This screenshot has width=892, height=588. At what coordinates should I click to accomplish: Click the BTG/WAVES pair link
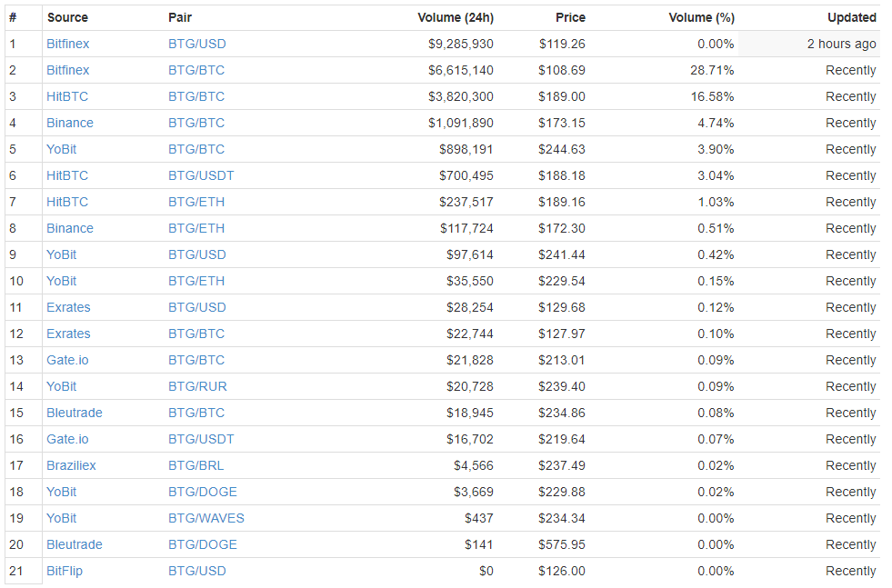coord(206,518)
